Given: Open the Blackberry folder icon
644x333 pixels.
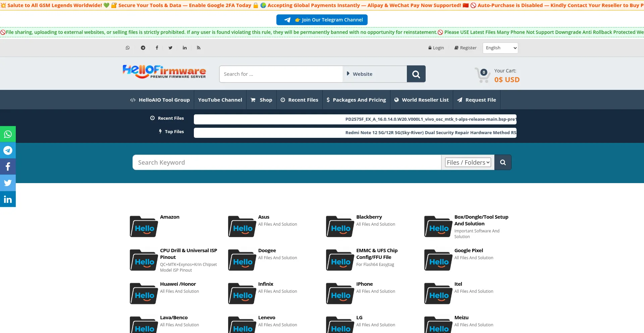Looking at the screenshot, I should pyautogui.click(x=340, y=226).
